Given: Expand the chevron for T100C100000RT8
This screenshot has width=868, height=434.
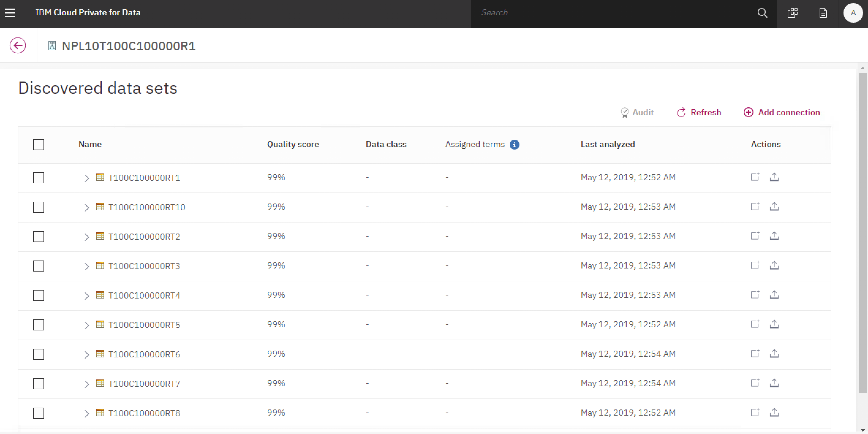Looking at the screenshot, I should click(x=85, y=413).
